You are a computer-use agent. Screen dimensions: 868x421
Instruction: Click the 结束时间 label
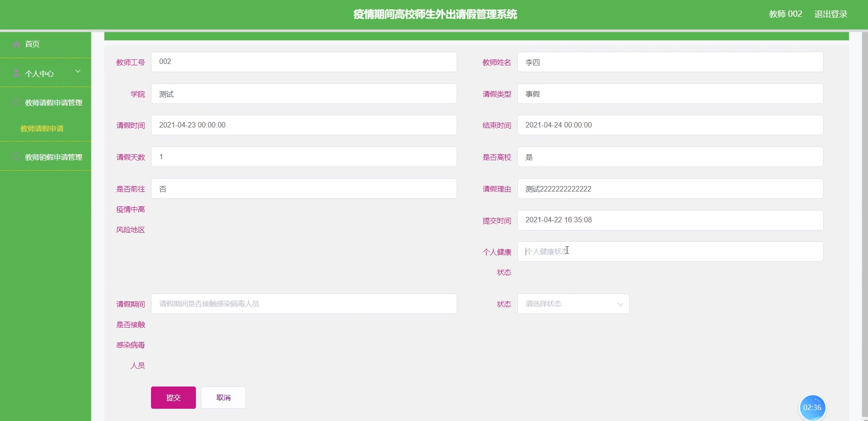tap(497, 126)
